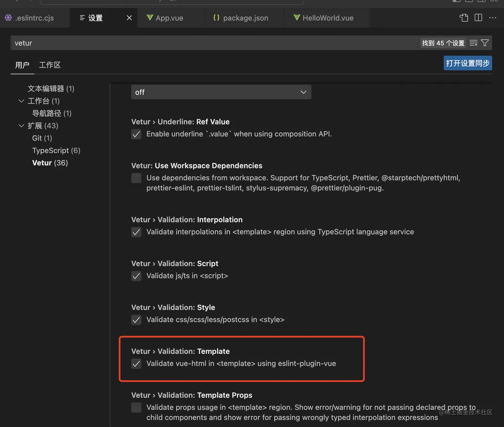The width and height of the screenshot is (504, 427).
Task: Click text Validate css/scss/less/postcss in <style>
Action: [x=215, y=320]
